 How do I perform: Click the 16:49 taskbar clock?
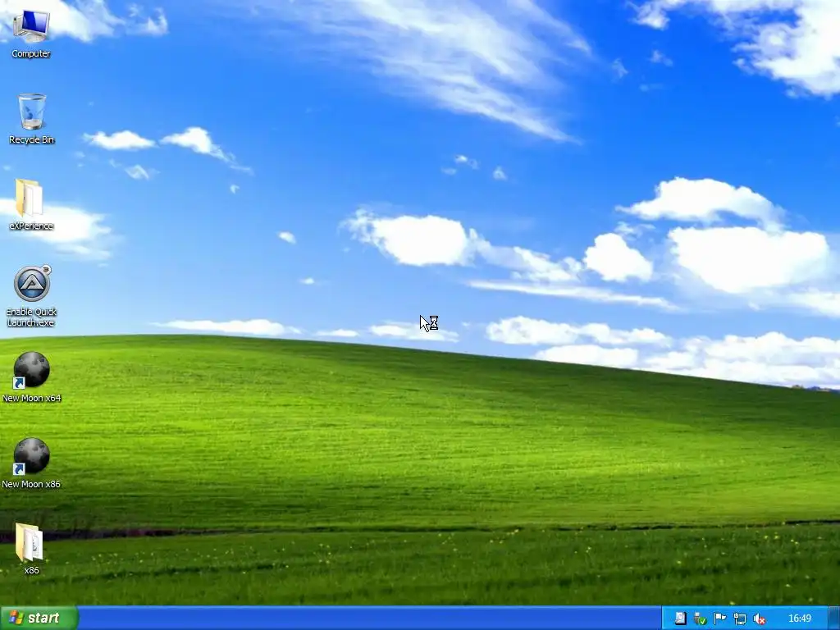tap(800, 619)
